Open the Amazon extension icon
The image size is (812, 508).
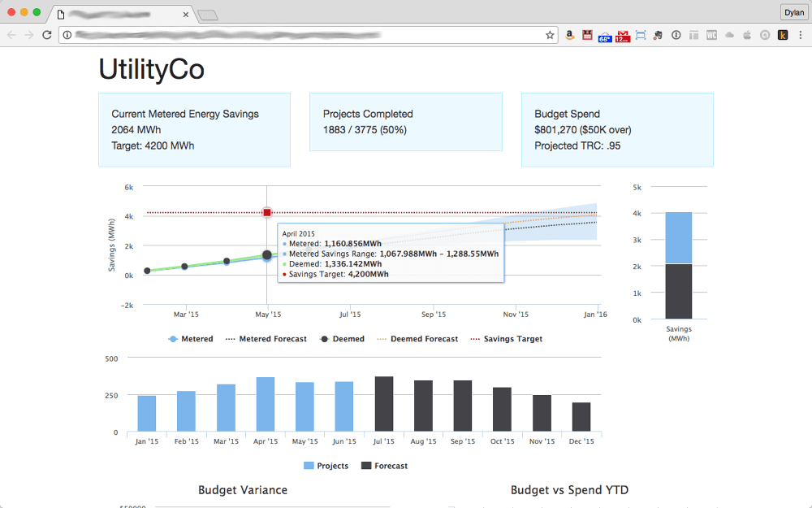[569, 35]
